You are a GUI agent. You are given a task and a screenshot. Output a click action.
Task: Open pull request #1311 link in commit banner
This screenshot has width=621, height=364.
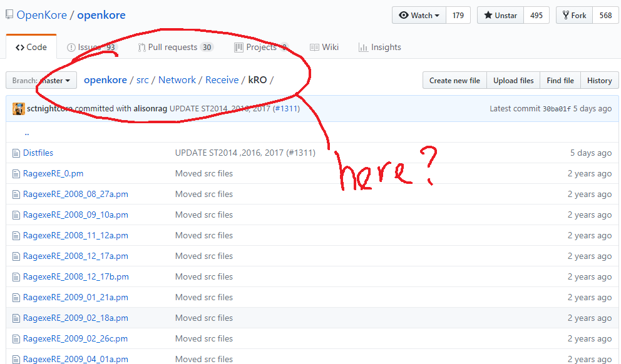[x=287, y=108]
